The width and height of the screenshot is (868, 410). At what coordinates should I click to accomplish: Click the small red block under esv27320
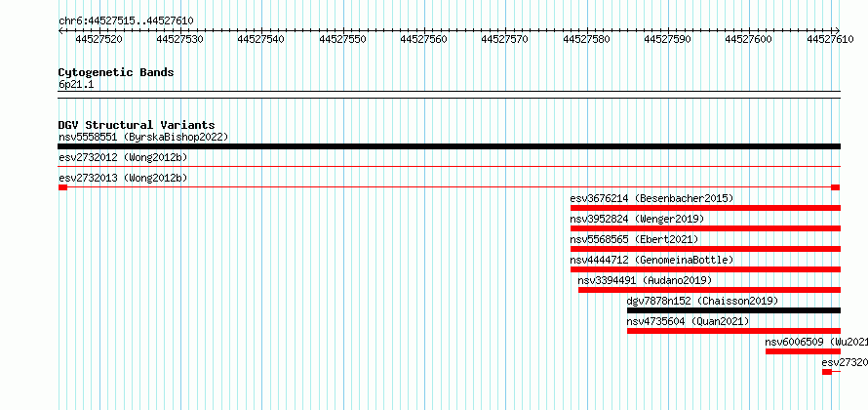point(826,372)
